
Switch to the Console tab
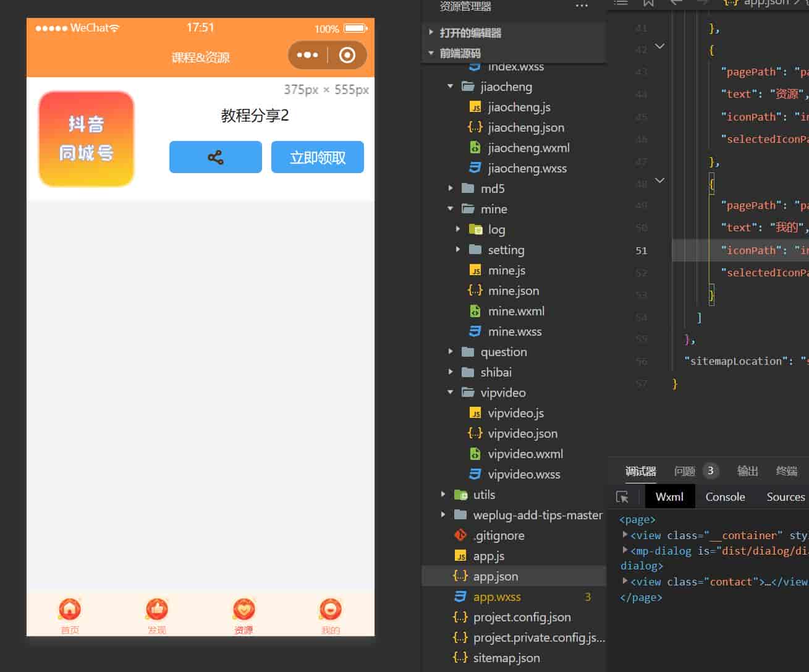[725, 497]
